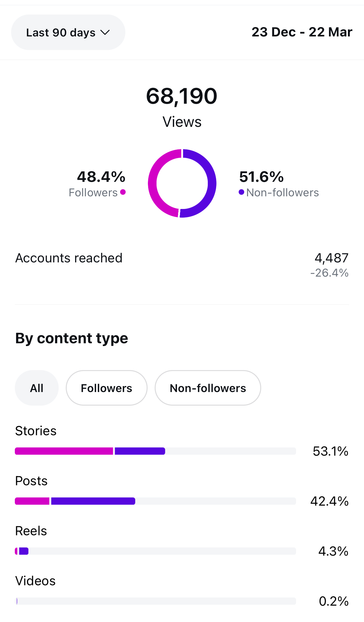Click the Videos content type label
This screenshot has width=364, height=622.
coord(36,581)
